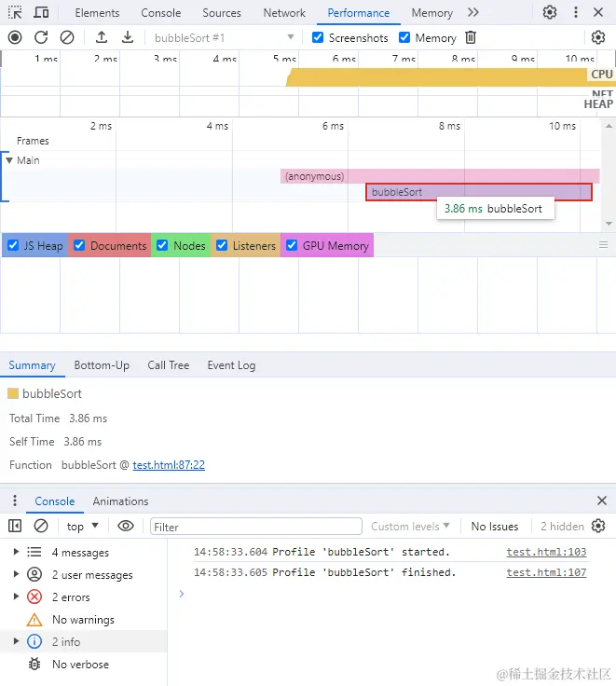Open the test.html:103 console link
The width and height of the screenshot is (616, 686).
pyautogui.click(x=546, y=552)
